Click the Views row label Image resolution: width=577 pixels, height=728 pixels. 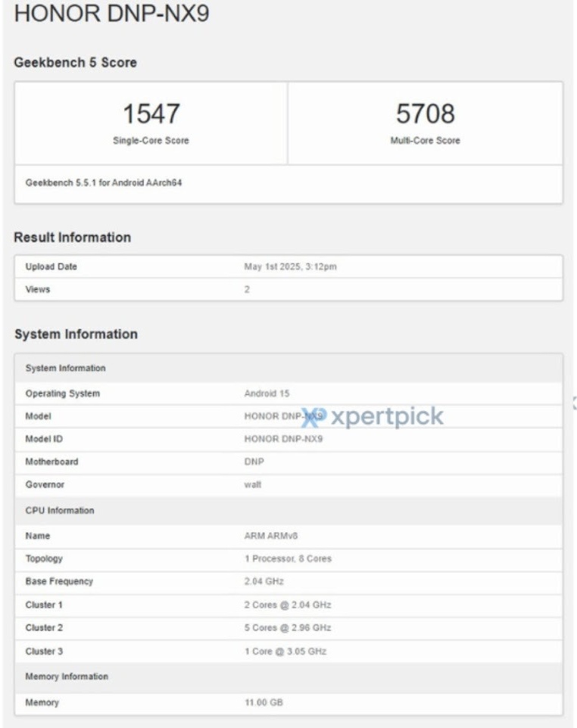[37, 289]
